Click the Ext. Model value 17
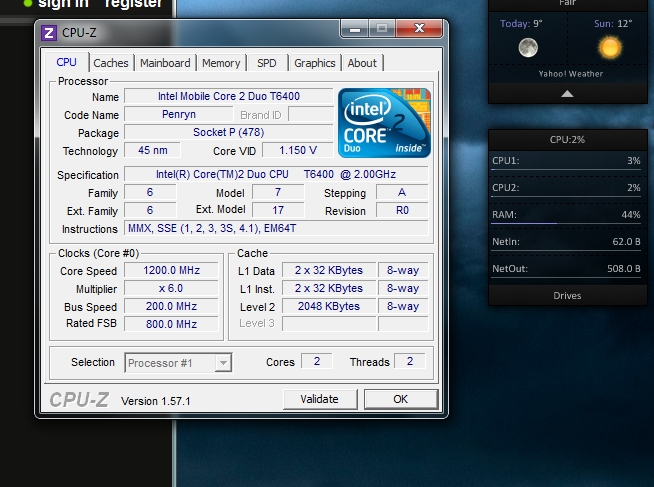Image resolution: width=654 pixels, height=487 pixels. click(278, 210)
